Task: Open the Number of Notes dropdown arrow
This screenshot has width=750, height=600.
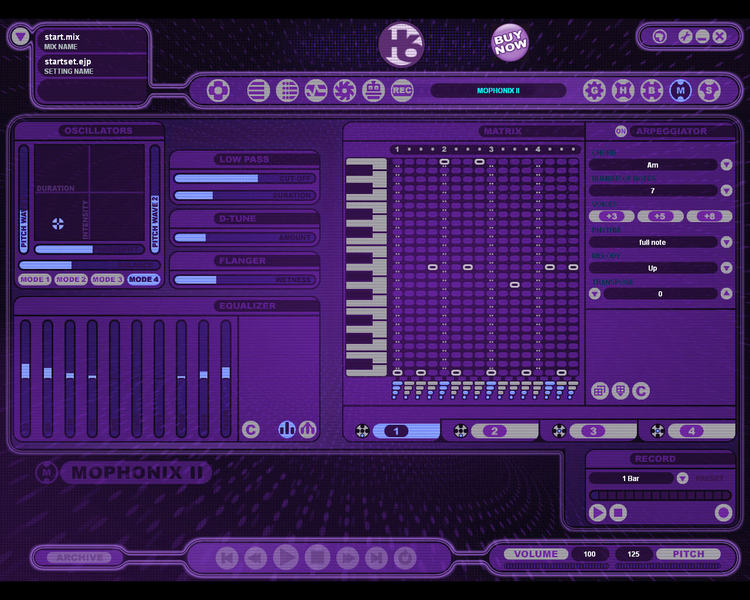Action: [x=726, y=190]
